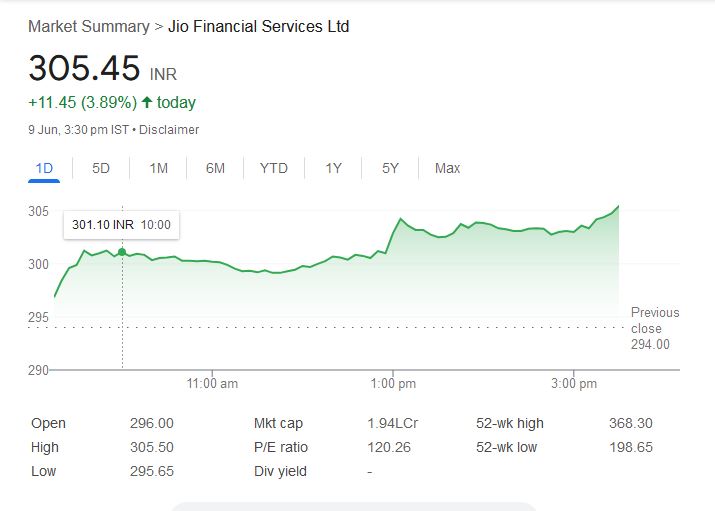Image resolution: width=715 pixels, height=511 pixels.
Task: Click the 301.10 INR chart tooltip
Action: pyautogui.click(x=121, y=225)
